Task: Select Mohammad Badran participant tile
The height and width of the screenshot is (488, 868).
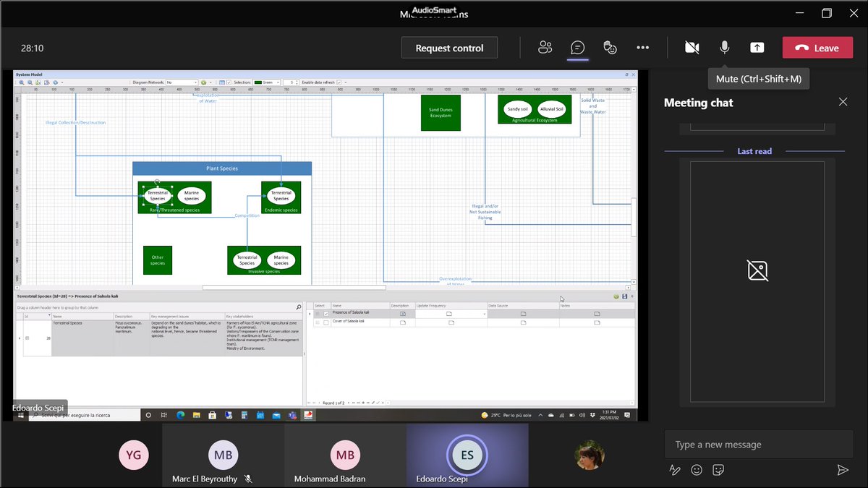Action: (345, 455)
